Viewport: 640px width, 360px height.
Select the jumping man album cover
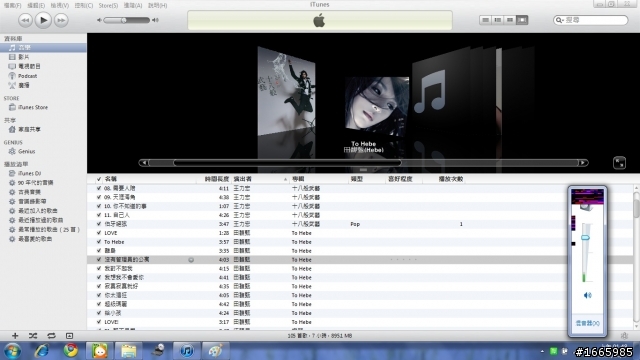pyautogui.click(x=286, y=91)
